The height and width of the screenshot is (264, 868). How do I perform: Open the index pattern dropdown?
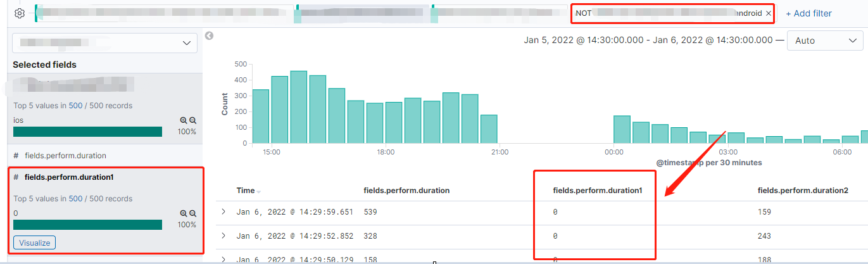point(105,43)
